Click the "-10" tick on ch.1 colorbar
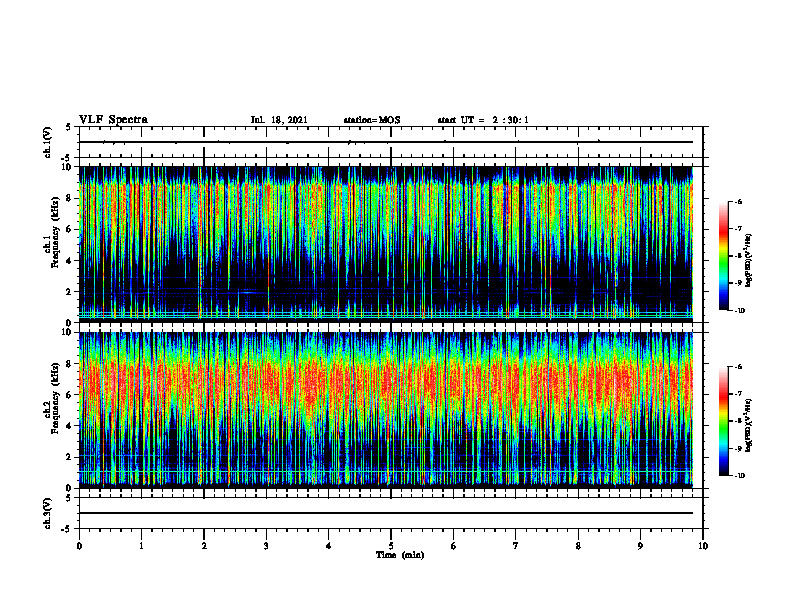Viewport: 792px width, 612px height. click(739, 311)
